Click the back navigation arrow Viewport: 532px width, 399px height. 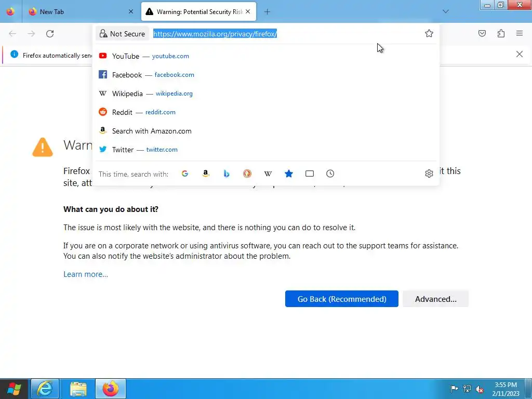click(12, 34)
